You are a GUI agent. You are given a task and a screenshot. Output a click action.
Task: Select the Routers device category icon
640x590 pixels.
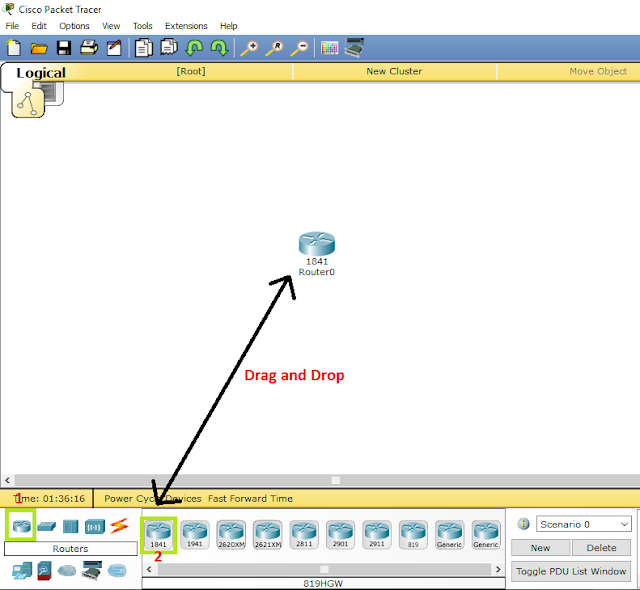point(21,526)
